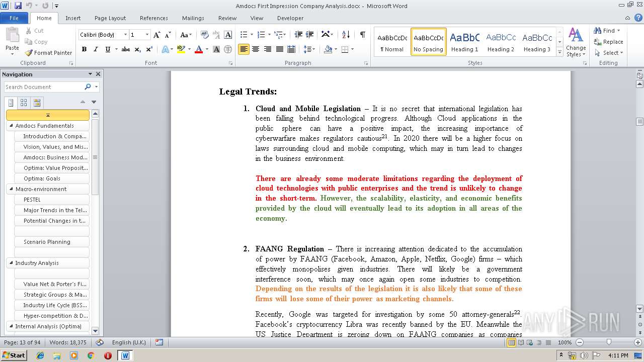Viewport: 644px width, 362px height.
Task: Open the File tab
Action: coord(14,18)
